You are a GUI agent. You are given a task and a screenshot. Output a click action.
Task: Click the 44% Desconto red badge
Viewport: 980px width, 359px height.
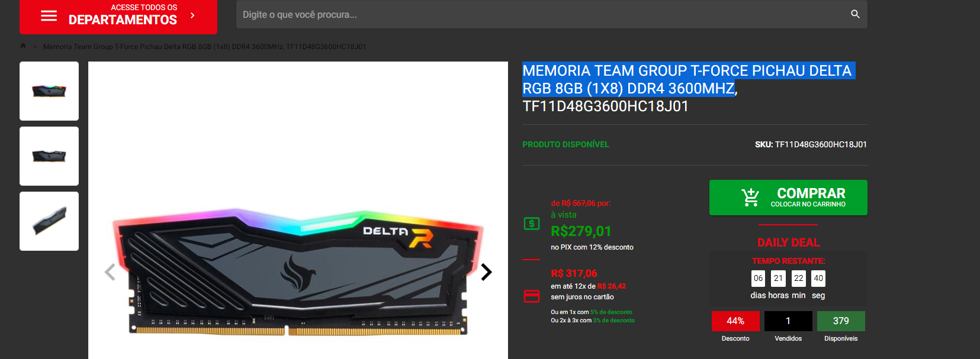click(x=735, y=321)
